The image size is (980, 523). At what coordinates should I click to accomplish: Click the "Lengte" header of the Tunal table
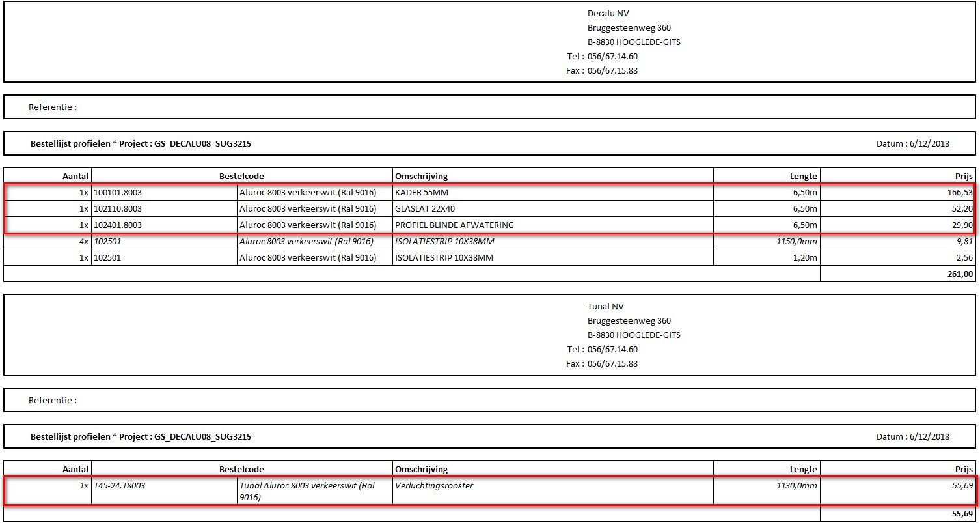click(x=804, y=470)
